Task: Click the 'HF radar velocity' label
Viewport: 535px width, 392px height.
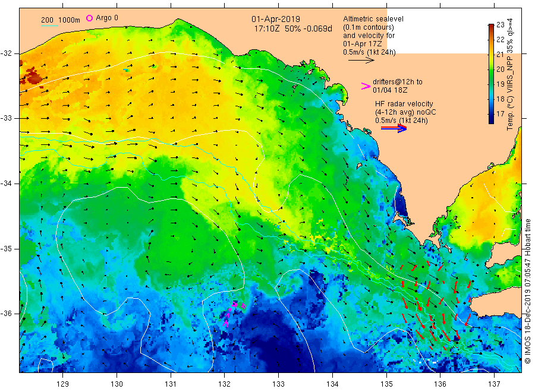Action: point(404,103)
